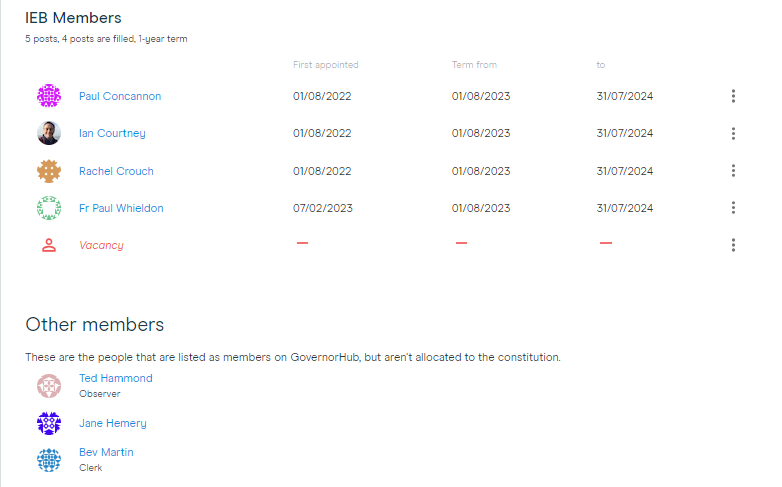This screenshot has height=487, width=782.
Task: Click the Other members heading
Action: point(95,324)
